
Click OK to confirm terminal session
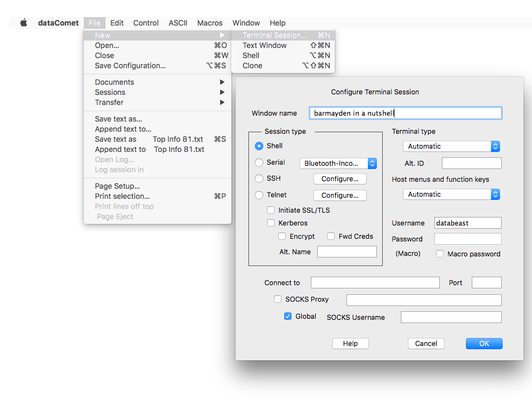coord(484,344)
